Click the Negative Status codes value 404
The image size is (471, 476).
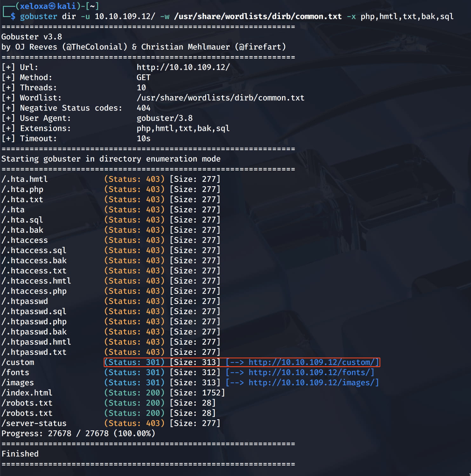click(x=144, y=108)
